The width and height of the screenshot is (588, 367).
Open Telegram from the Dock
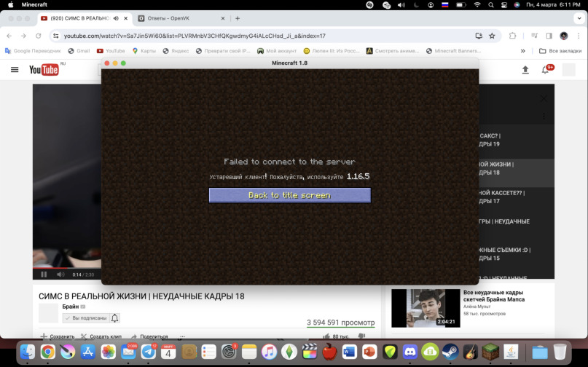pyautogui.click(x=149, y=352)
